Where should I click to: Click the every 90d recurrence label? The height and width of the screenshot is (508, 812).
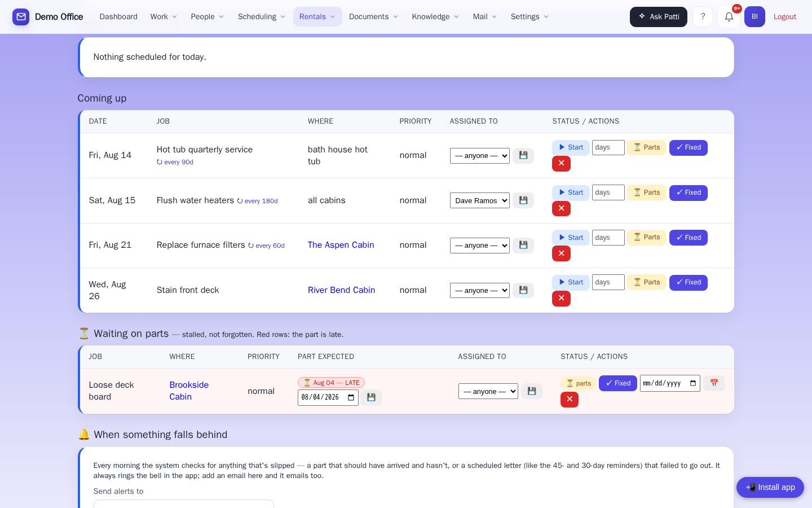(175, 162)
